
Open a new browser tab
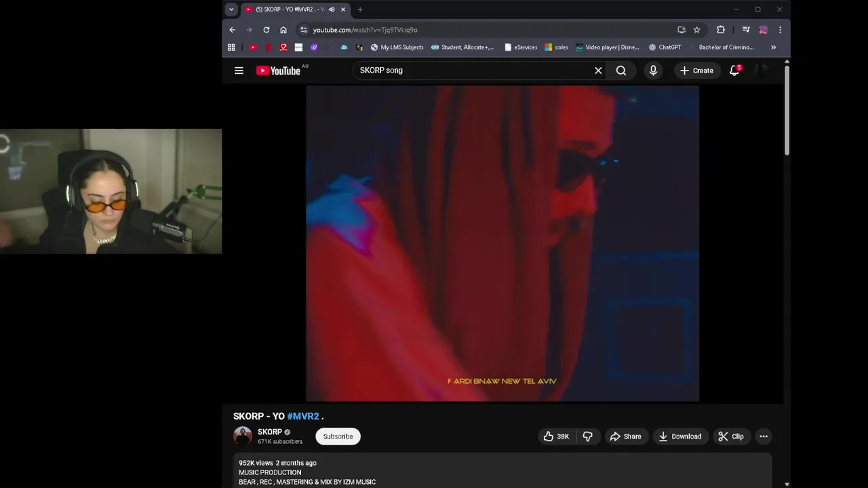tap(360, 9)
